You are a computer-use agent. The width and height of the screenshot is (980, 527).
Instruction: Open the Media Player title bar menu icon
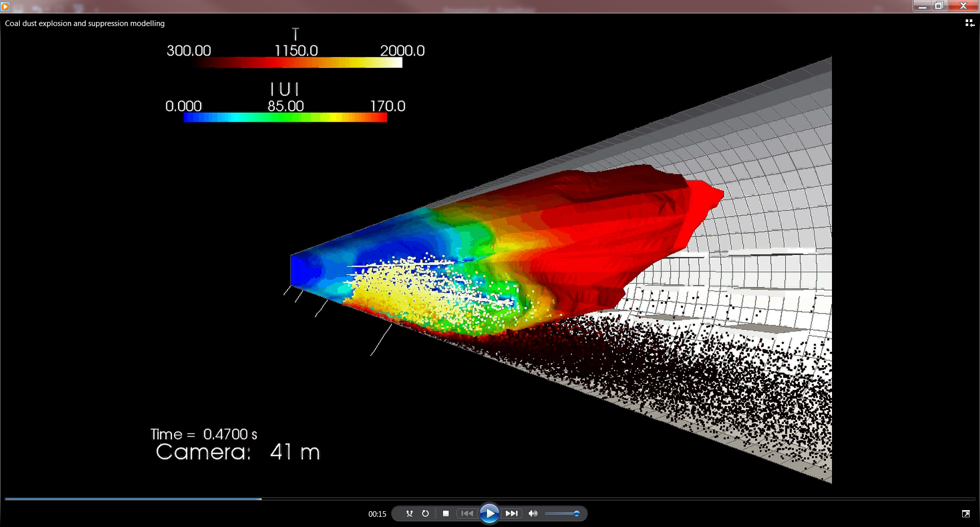(x=6, y=6)
